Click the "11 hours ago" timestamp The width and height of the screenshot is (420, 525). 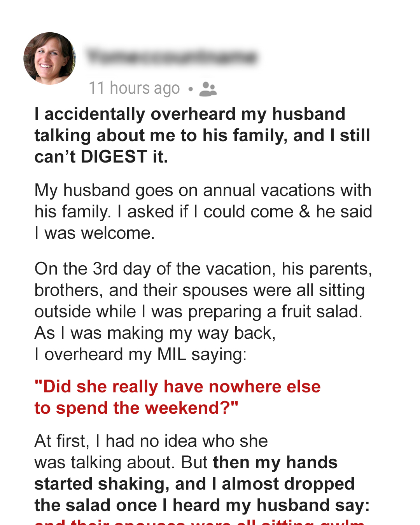pos(134,88)
